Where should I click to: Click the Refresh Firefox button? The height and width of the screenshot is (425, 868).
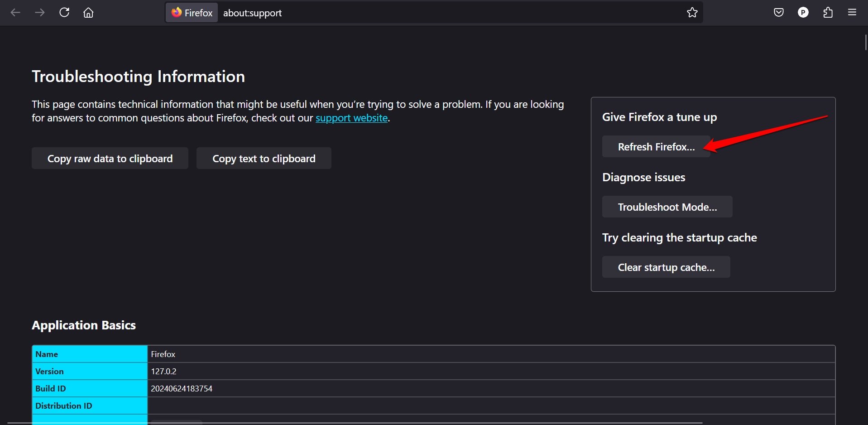656,147
